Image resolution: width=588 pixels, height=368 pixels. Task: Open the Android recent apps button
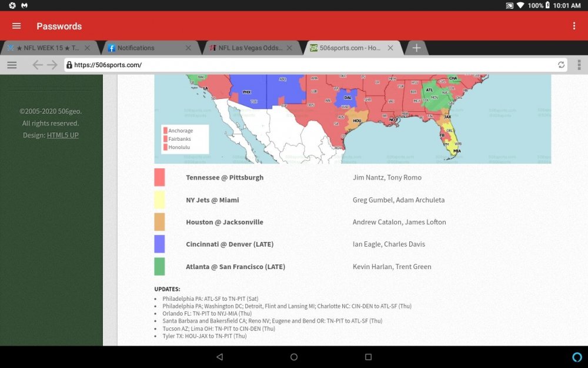[368, 357]
